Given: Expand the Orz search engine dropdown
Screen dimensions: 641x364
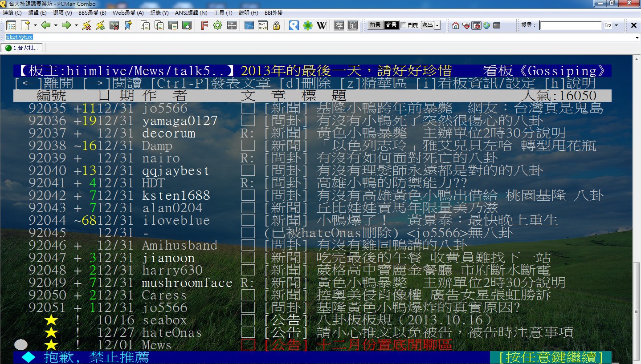Looking at the screenshot, I should click(x=617, y=25).
